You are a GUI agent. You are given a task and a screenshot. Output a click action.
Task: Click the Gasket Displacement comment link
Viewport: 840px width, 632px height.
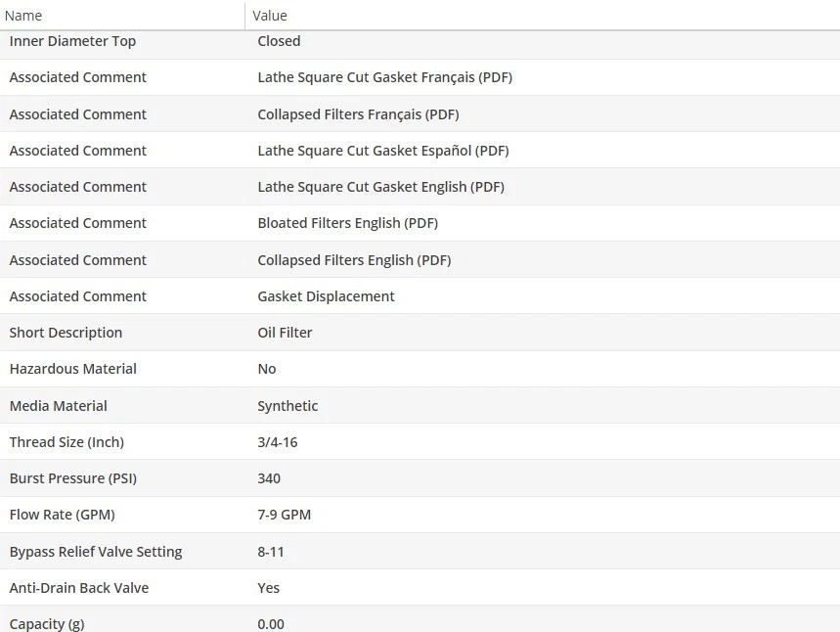tap(326, 296)
